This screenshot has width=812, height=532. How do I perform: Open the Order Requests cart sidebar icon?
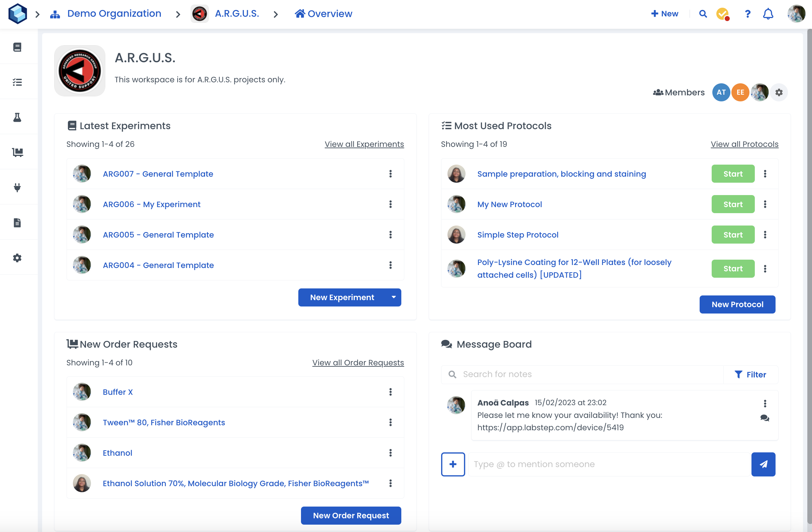tap(17, 152)
